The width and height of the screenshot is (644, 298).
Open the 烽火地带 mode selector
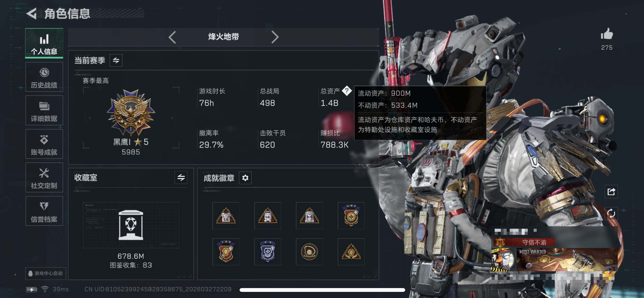click(x=224, y=37)
